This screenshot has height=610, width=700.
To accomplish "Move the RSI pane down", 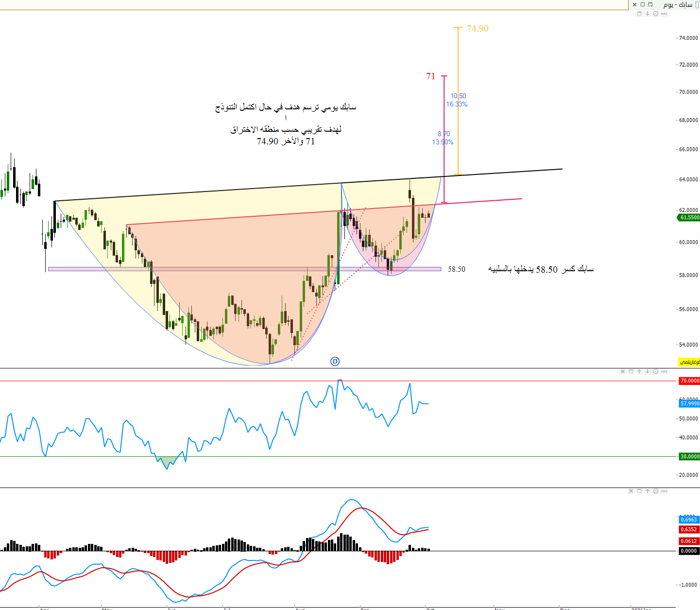I will coord(648,371).
